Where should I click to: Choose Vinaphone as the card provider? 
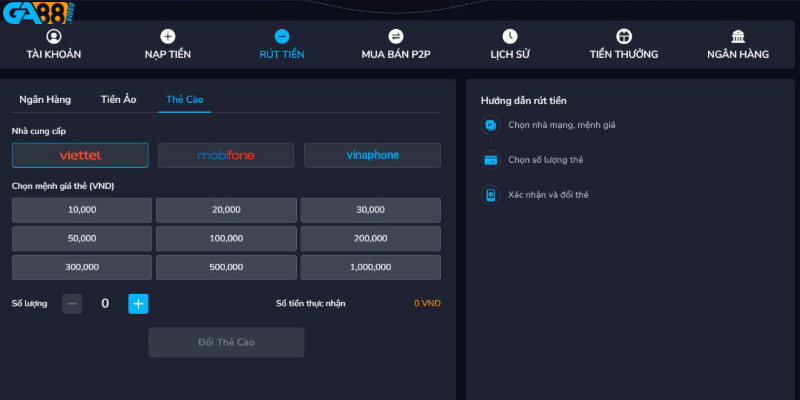pyautogui.click(x=372, y=156)
